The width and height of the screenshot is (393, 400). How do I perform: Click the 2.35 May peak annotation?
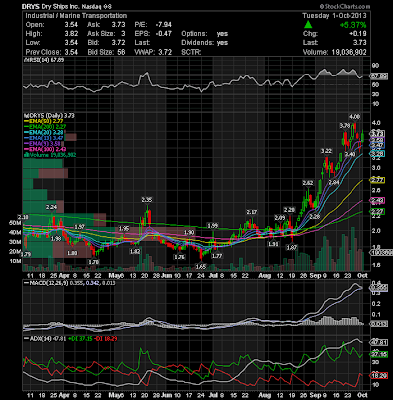coord(147,200)
